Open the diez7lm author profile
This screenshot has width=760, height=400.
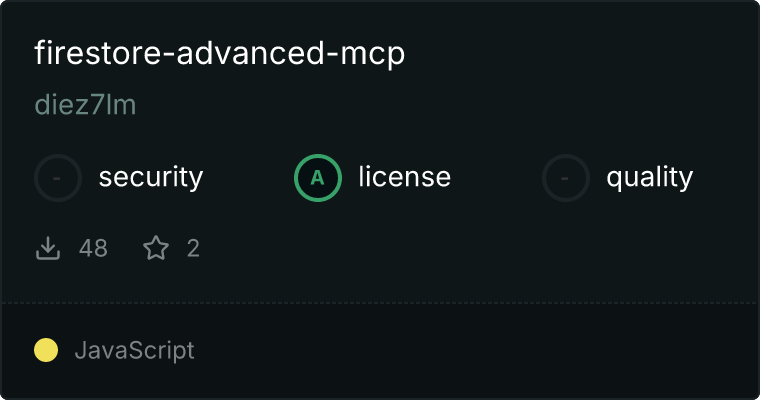(85, 105)
